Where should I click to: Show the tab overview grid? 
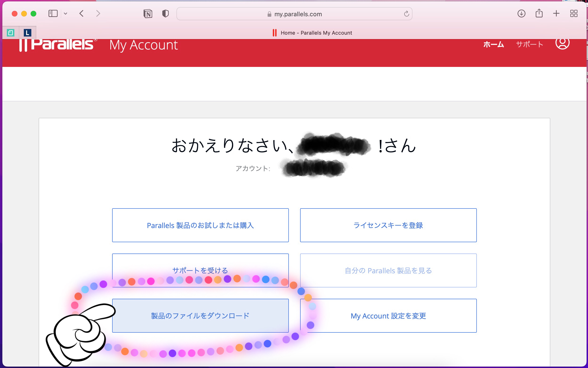click(x=574, y=14)
